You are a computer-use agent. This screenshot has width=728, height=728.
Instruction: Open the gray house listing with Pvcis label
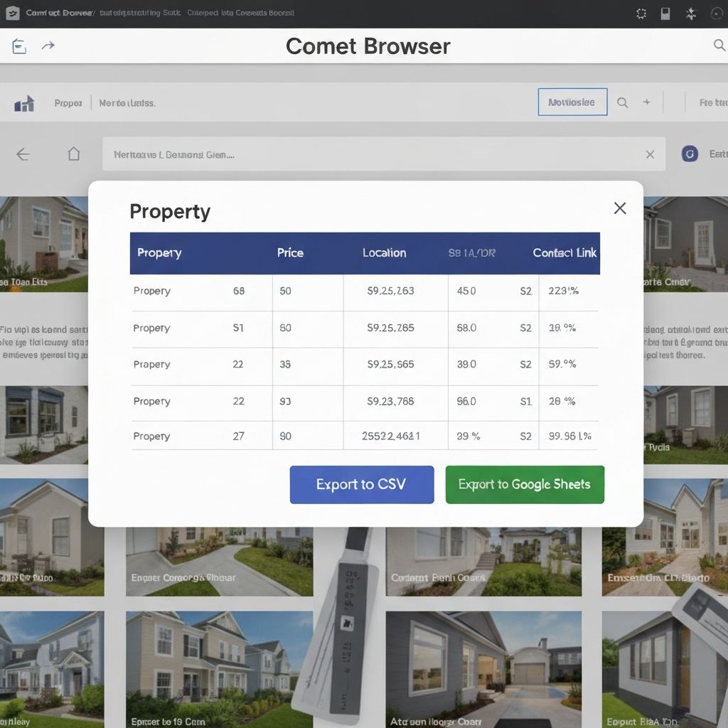click(x=686, y=425)
